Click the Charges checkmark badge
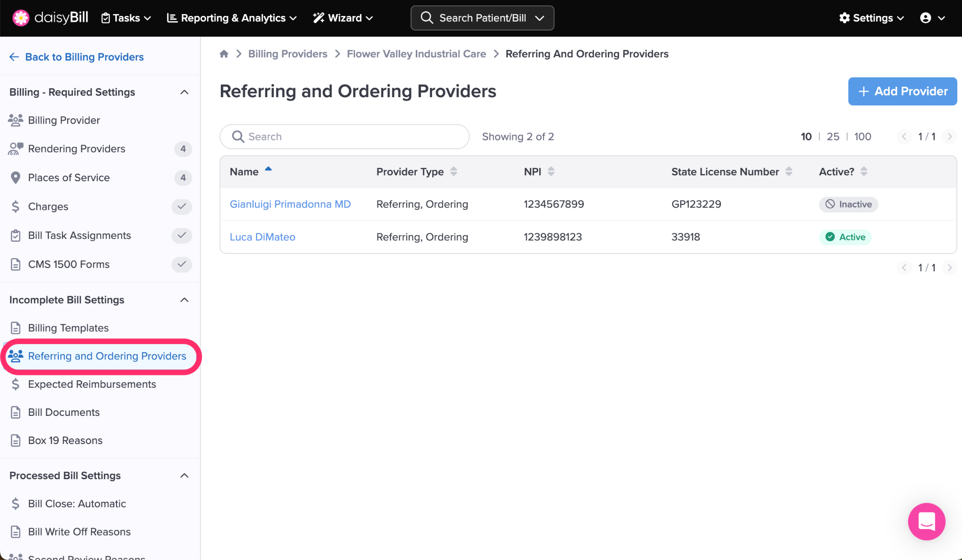This screenshot has width=962, height=560. tap(182, 207)
